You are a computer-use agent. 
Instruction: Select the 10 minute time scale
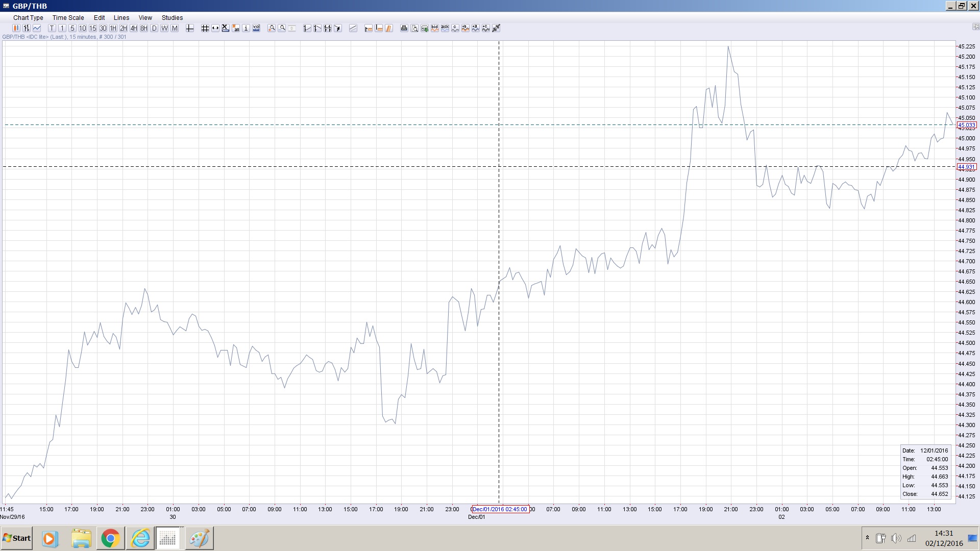pyautogui.click(x=83, y=28)
